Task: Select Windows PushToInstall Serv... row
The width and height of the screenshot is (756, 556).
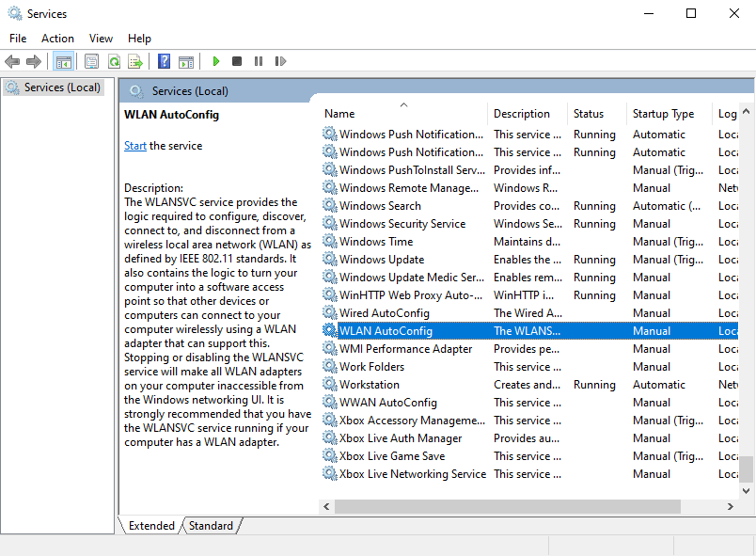Action: click(x=529, y=169)
